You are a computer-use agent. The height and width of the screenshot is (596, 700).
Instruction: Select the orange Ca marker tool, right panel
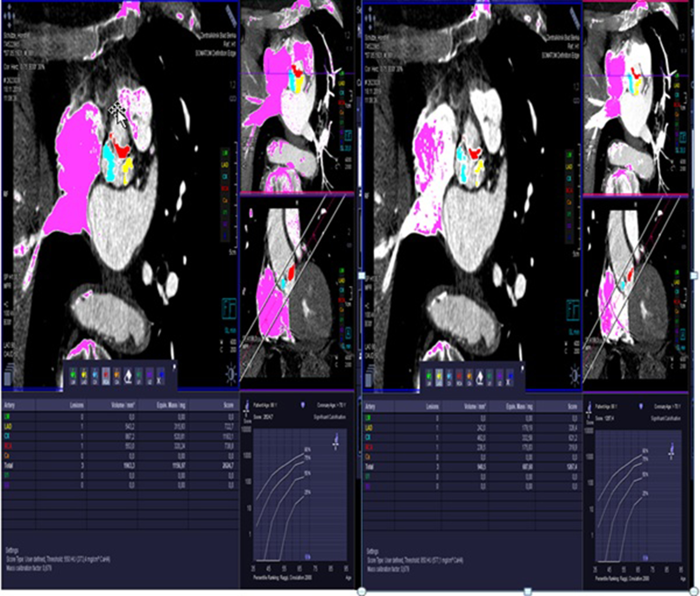pyautogui.click(x=469, y=377)
